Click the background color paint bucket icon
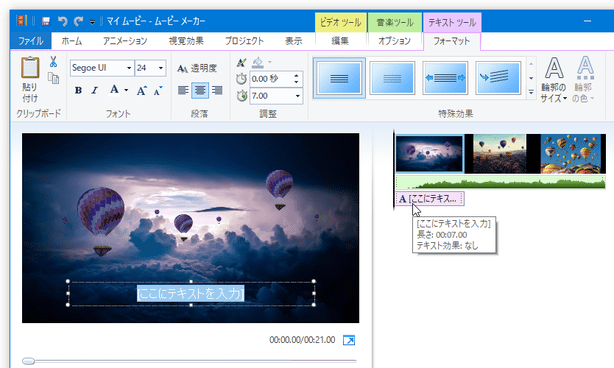Viewport: 614px width, 368px height. pyautogui.click(x=258, y=62)
